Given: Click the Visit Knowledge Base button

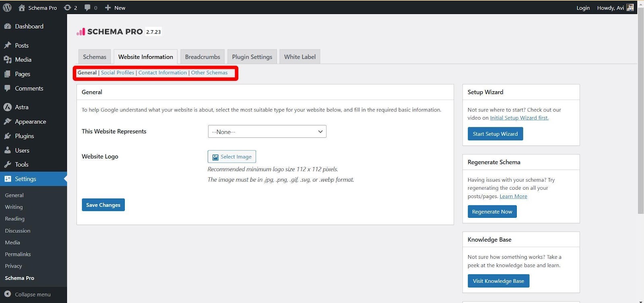Looking at the screenshot, I should click(498, 281).
